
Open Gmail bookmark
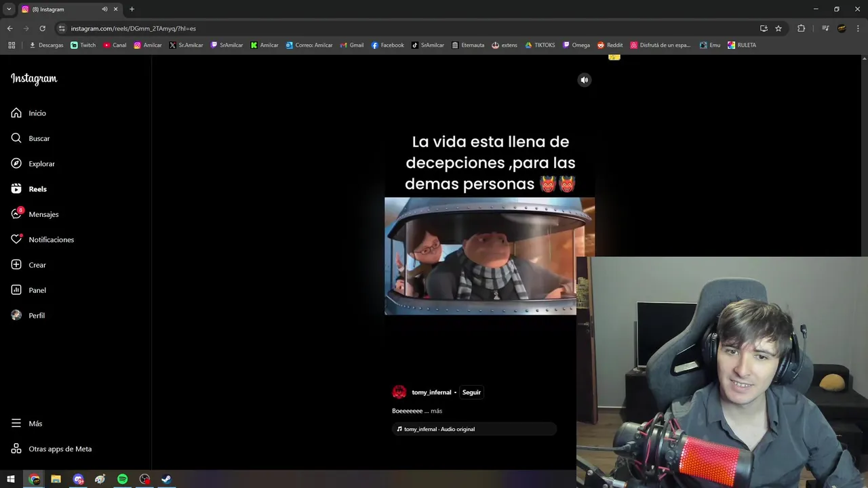pyautogui.click(x=352, y=45)
